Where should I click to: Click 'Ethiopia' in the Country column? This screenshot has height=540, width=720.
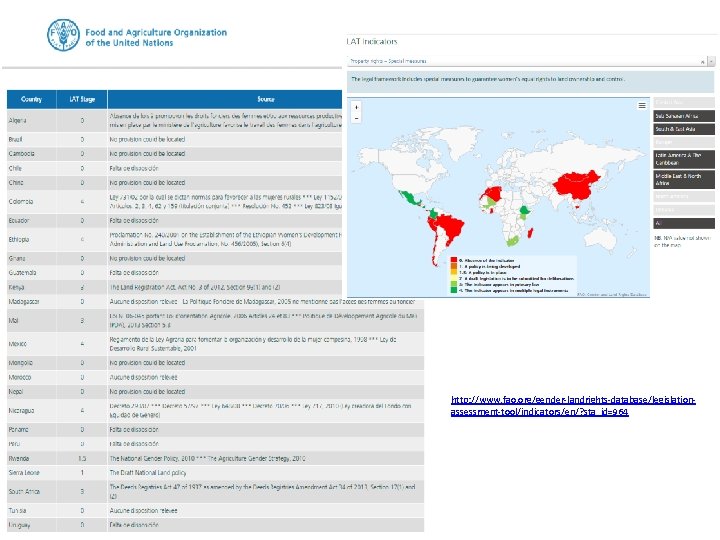[19, 239]
